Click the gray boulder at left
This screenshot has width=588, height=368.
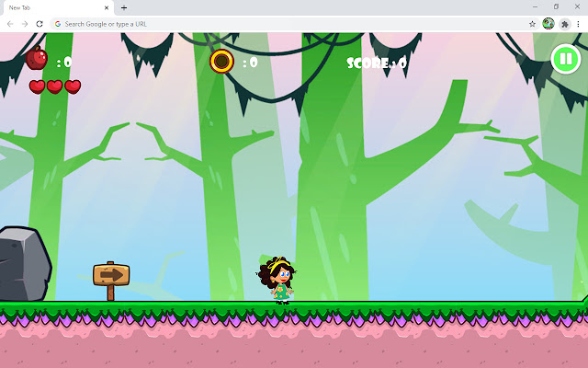pyautogui.click(x=25, y=264)
